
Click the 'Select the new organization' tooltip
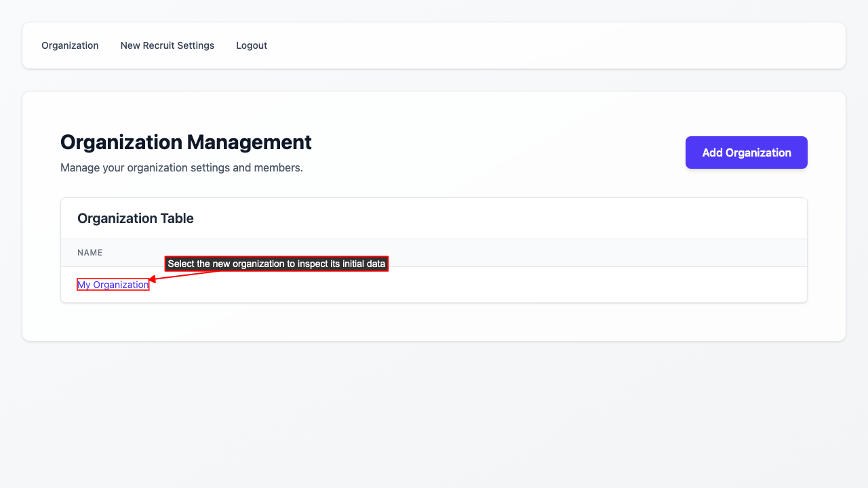coord(276,264)
